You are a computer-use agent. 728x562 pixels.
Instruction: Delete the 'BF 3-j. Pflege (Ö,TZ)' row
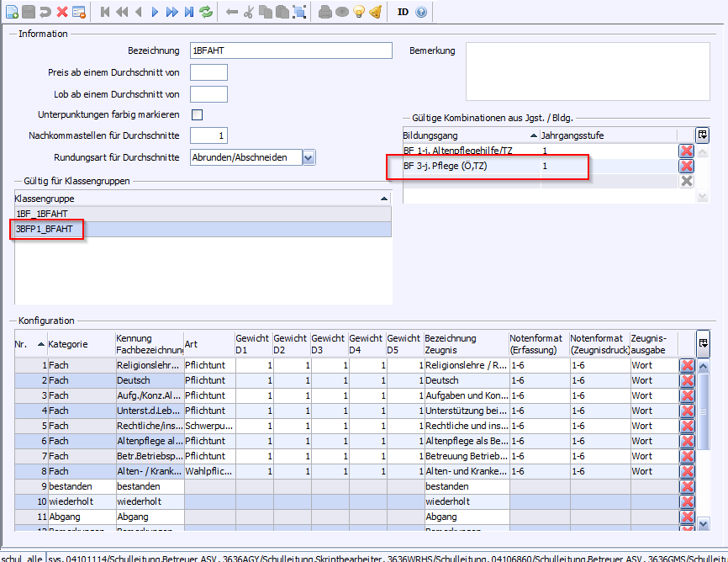point(686,166)
